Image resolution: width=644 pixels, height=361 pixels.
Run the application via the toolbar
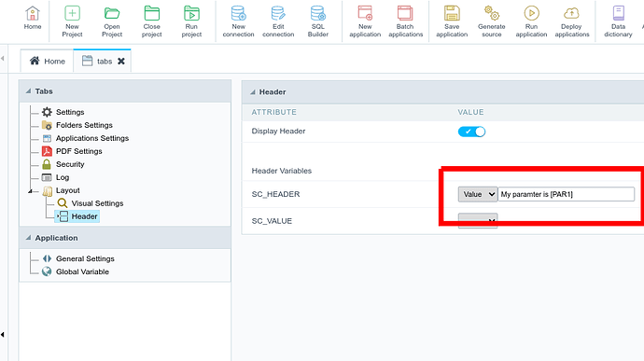coord(531,14)
